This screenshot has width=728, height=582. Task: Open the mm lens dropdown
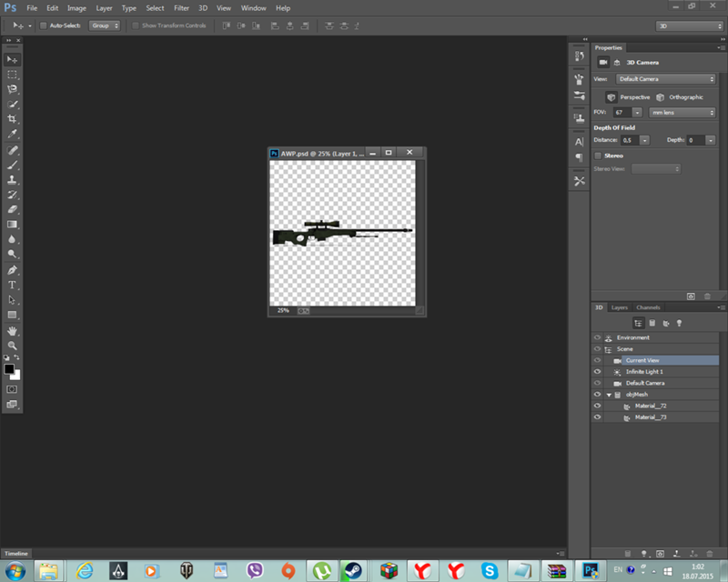point(682,113)
